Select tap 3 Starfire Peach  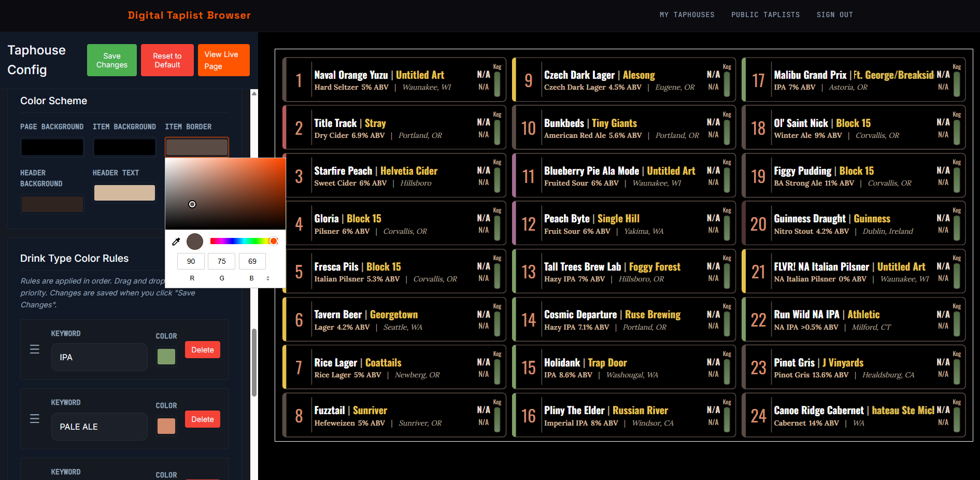[394, 175]
